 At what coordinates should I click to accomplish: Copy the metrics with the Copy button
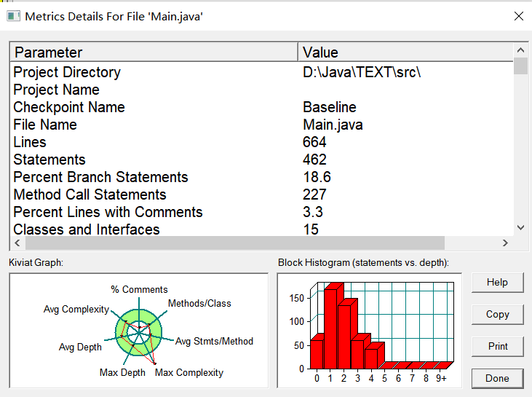coord(497,315)
